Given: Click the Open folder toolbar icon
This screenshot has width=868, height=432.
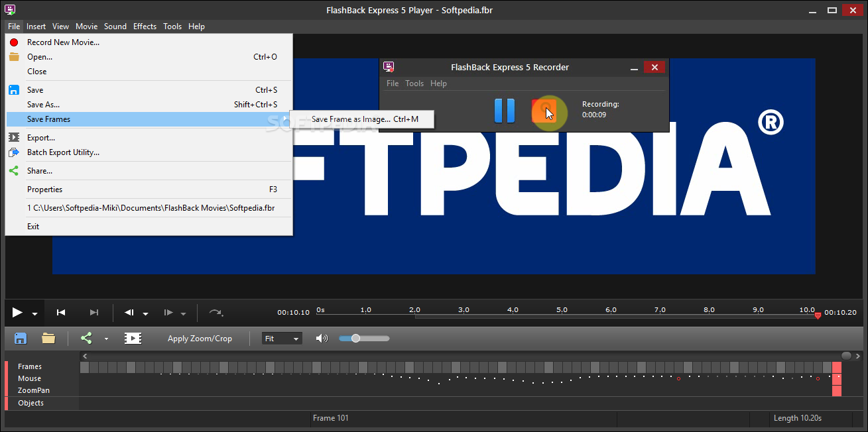Looking at the screenshot, I should tap(48, 339).
